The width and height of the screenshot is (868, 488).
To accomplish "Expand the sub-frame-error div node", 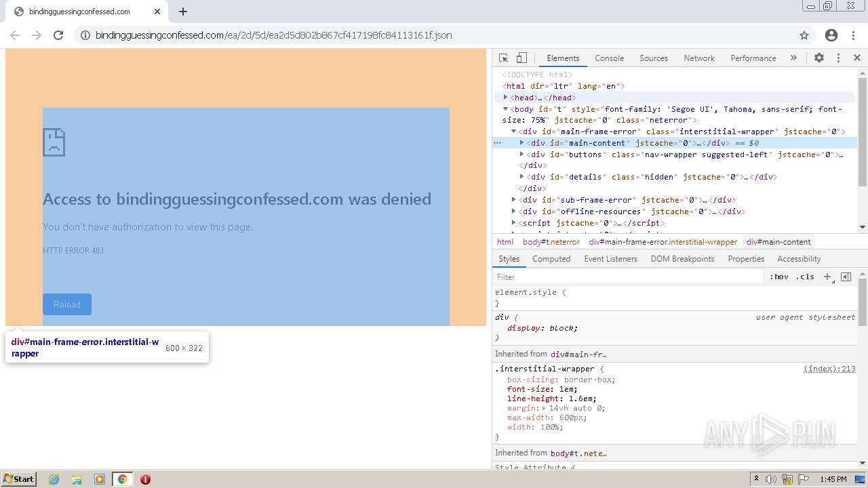I will tap(514, 200).
